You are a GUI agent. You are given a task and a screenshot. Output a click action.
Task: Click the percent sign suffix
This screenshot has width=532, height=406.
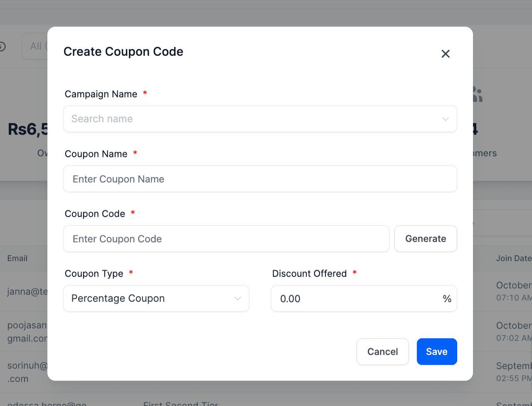click(447, 298)
